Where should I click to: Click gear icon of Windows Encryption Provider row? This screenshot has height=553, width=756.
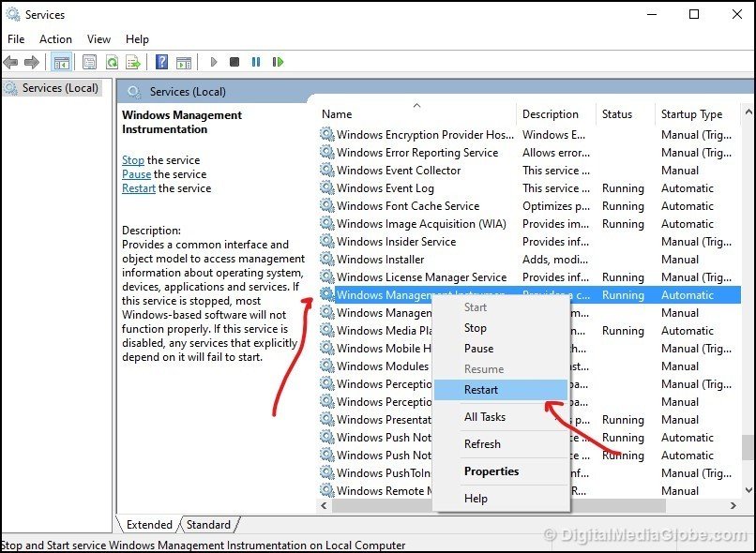(x=327, y=134)
